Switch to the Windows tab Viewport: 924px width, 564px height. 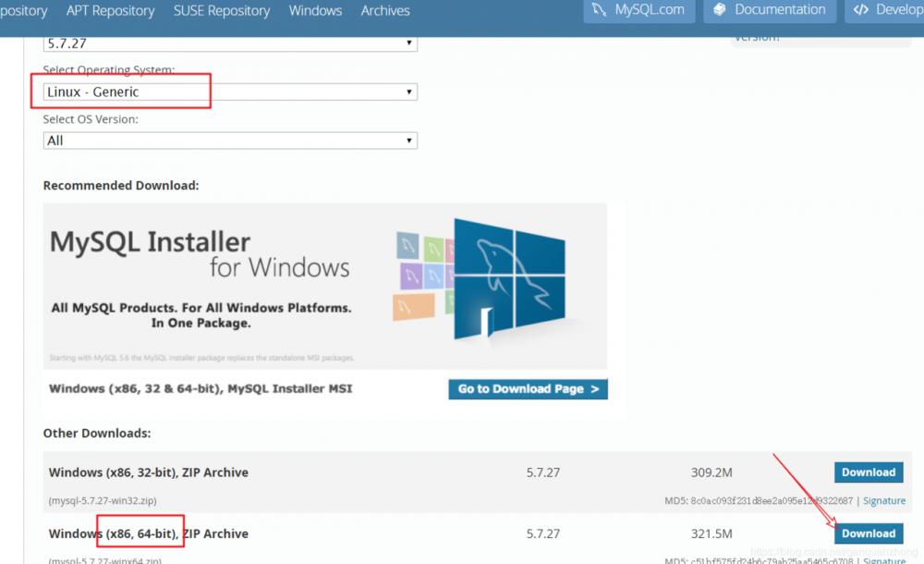click(315, 10)
